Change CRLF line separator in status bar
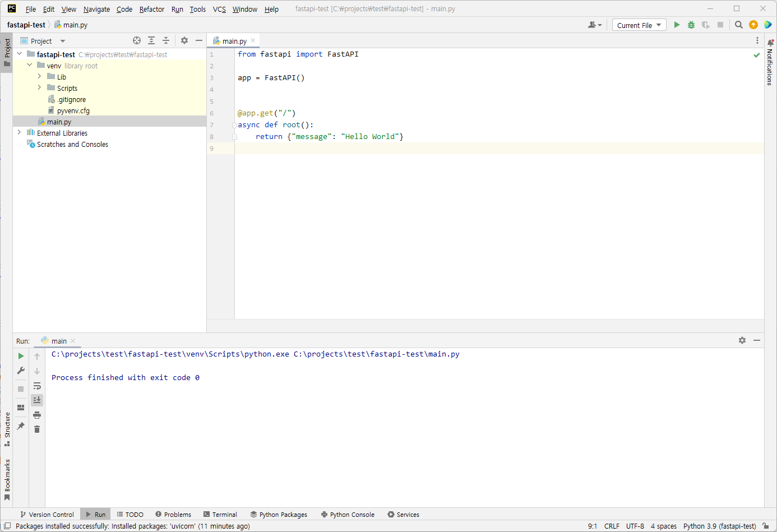This screenshot has height=532, width=777. pos(612,526)
